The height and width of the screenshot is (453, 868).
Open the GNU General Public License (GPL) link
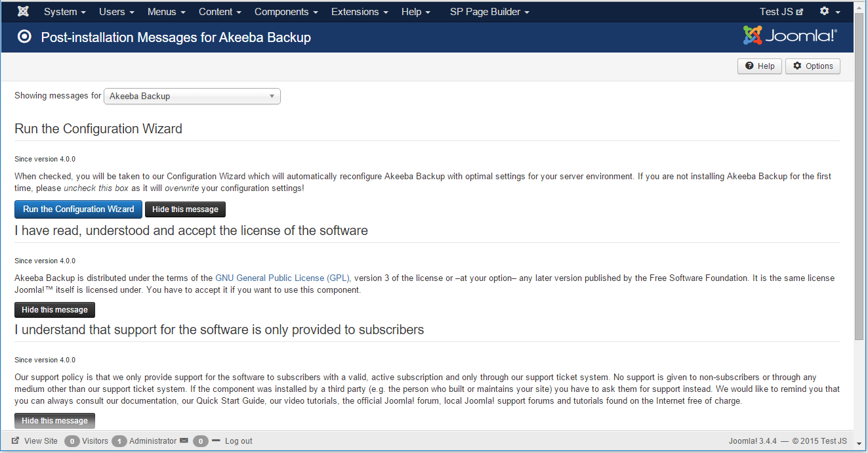(281, 278)
